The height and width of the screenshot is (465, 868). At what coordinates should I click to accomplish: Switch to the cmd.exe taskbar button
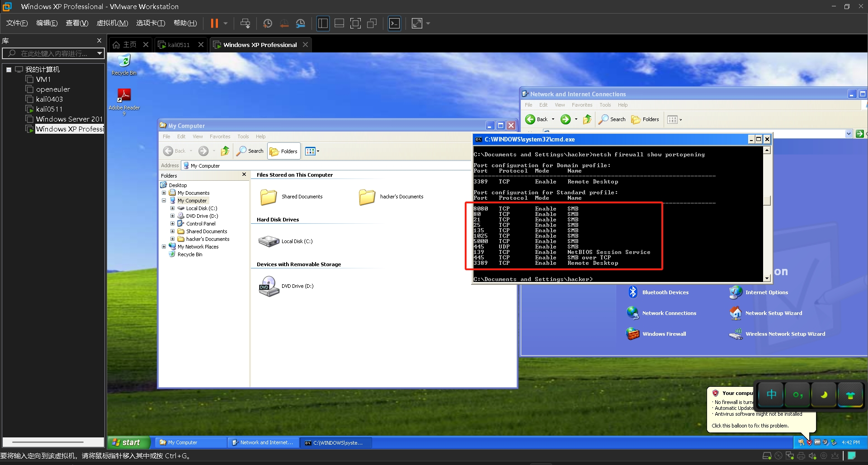(x=337, y=443)
